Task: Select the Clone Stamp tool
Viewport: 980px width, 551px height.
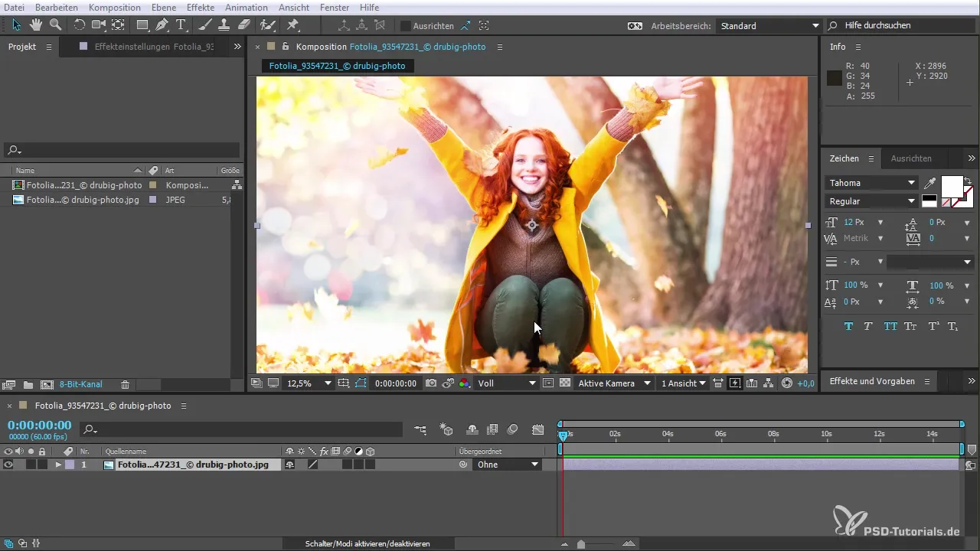Action: [x=224, y=25]
